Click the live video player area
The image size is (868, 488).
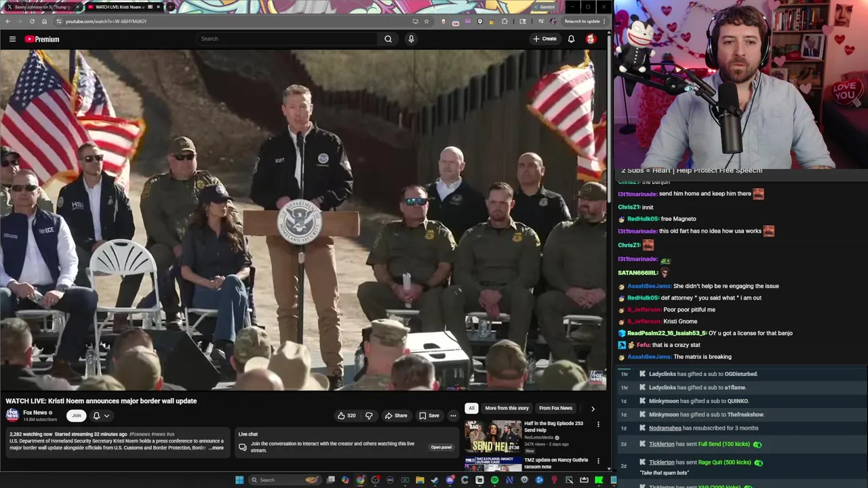click(x=304, y=219)
